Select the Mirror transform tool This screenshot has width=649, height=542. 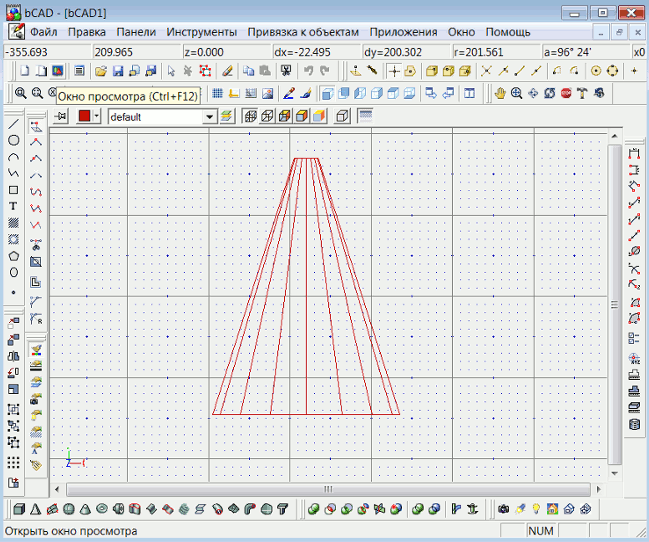(13, 356)
